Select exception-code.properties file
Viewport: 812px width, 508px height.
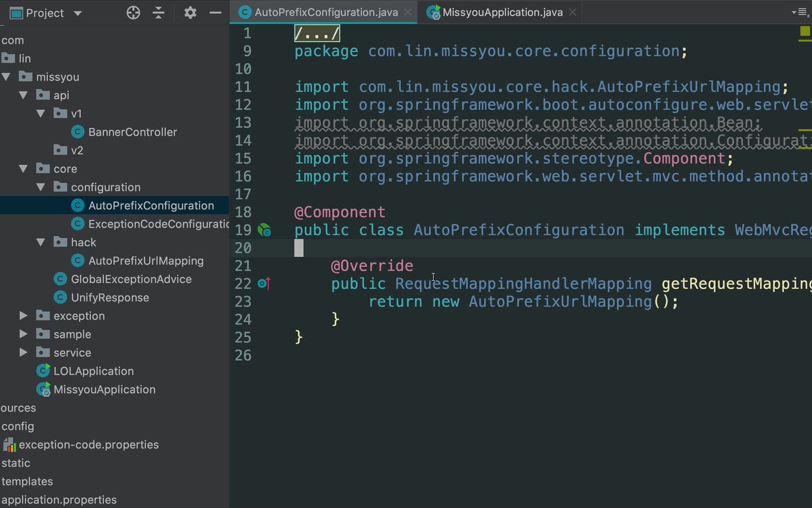click(88, 445)
